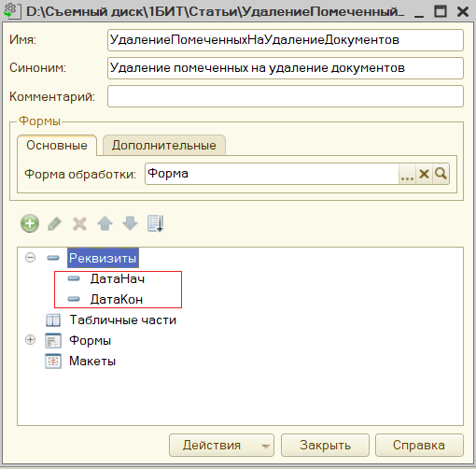Expand the Формы tree node
476x469 pixels.
[30, 339]
